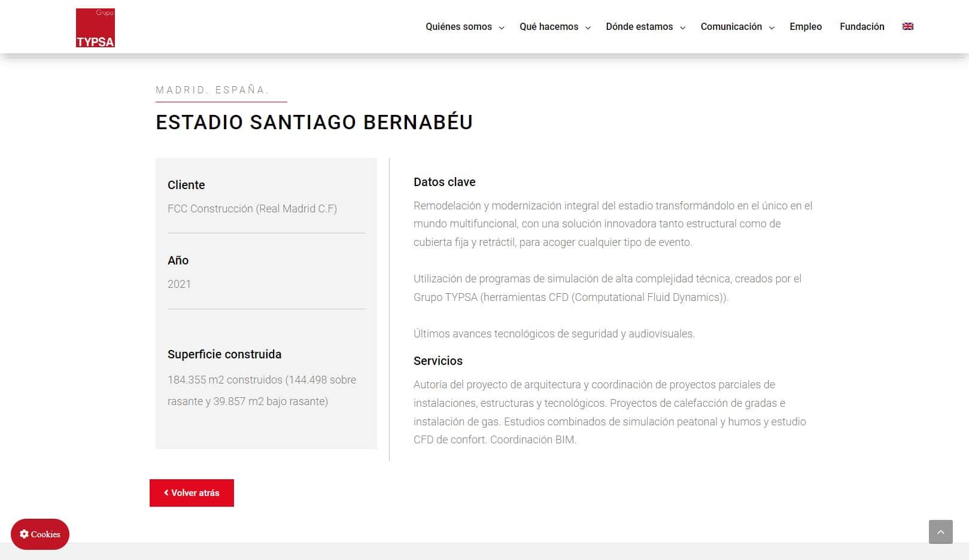Switch language via the UK flag icon
The width and height of the screenshot is (969, 560).
pos(907,26)
